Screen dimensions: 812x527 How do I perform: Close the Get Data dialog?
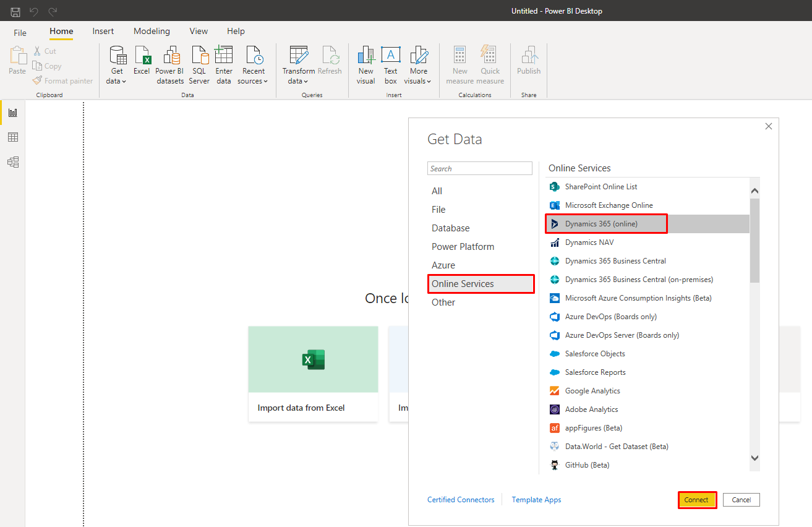[769, 126]
